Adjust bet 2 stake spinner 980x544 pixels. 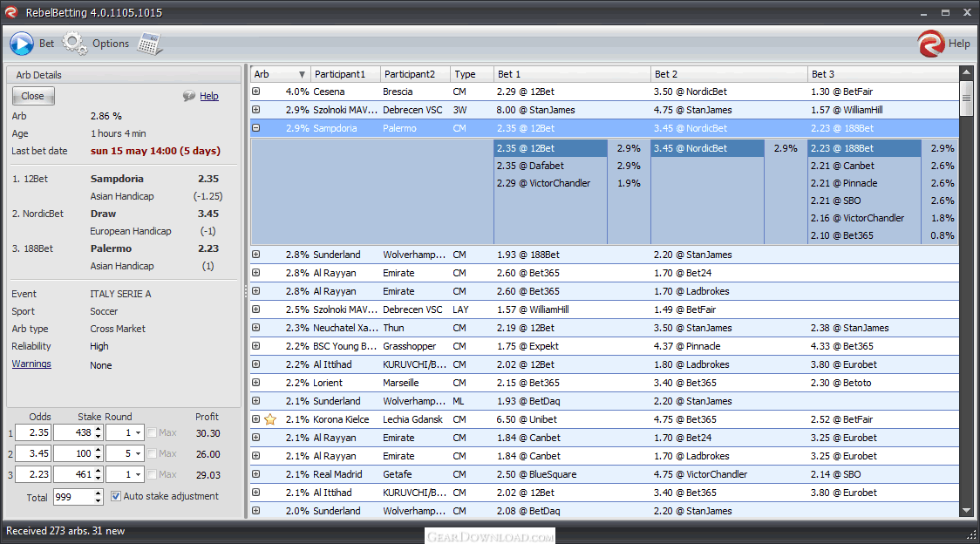point(99,453)
